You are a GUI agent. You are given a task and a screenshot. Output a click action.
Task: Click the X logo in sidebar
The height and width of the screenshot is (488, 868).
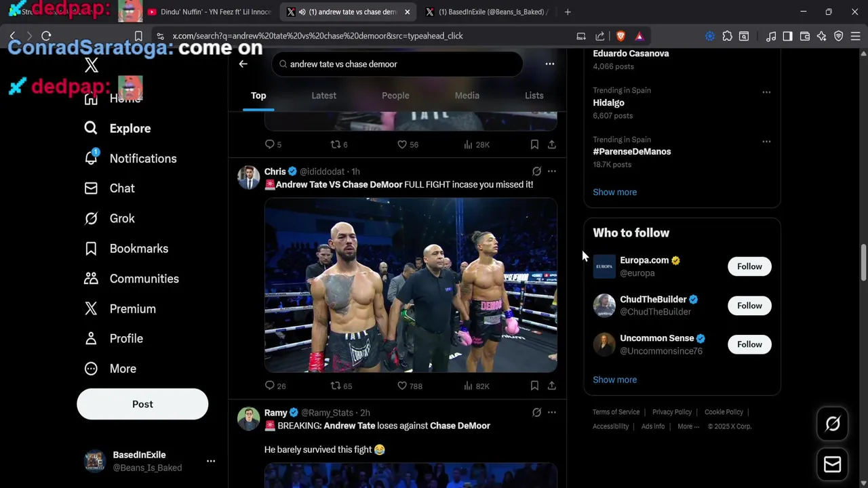pos(92,65)
